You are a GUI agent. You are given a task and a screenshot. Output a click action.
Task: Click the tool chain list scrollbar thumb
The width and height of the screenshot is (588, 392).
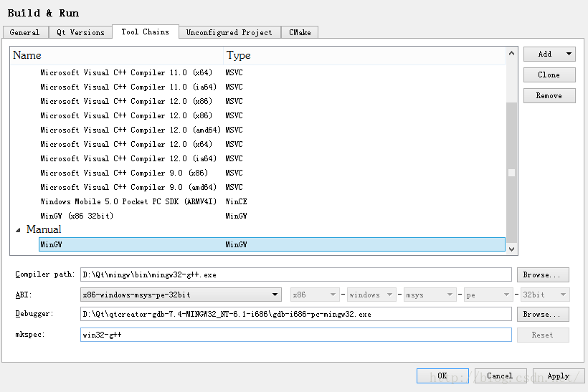511,173
